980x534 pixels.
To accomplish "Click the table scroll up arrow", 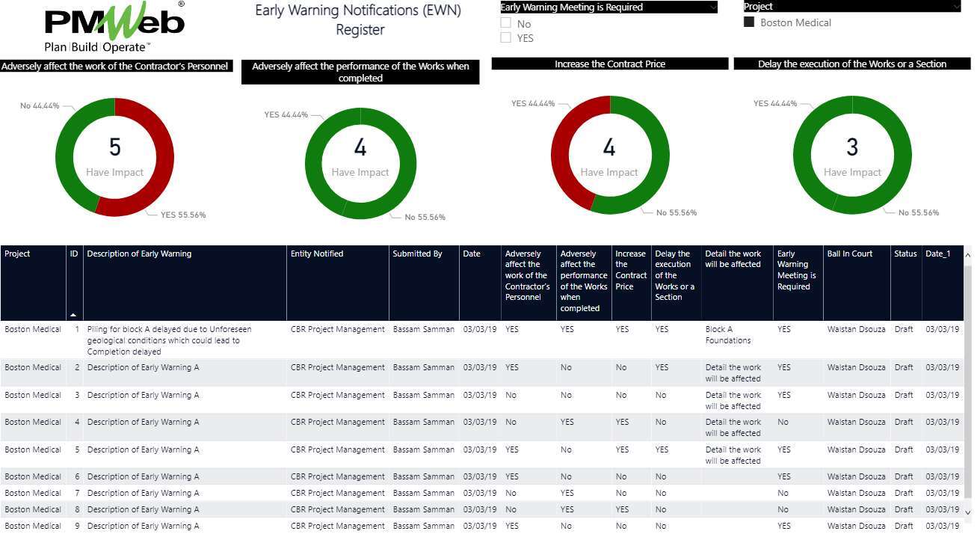I will click(x=969, y=256).
